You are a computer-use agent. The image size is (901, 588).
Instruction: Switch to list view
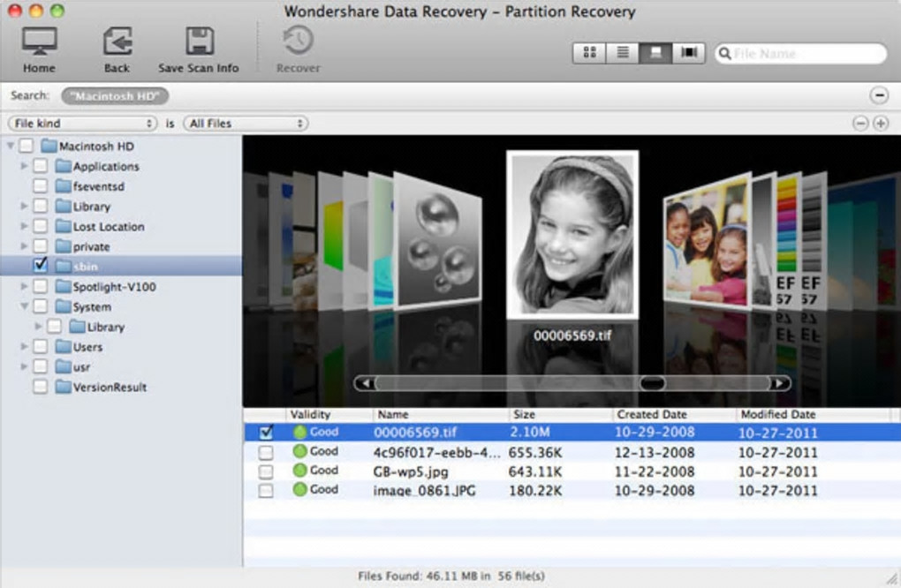[x=623, y=53]
